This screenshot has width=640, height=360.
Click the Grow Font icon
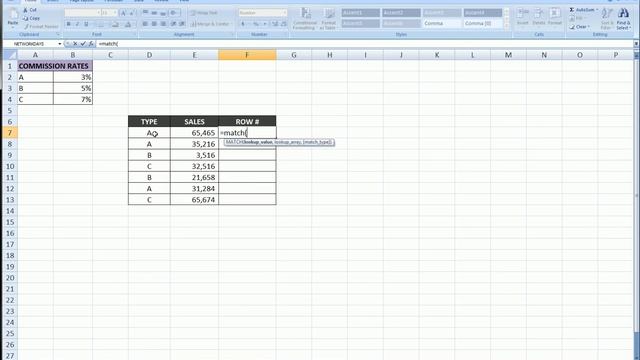123,13
